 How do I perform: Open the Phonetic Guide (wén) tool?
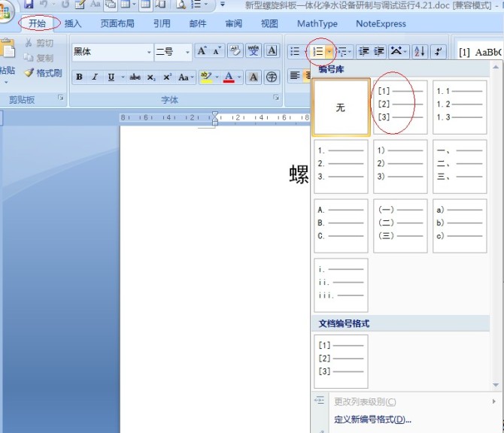point(254,51)
